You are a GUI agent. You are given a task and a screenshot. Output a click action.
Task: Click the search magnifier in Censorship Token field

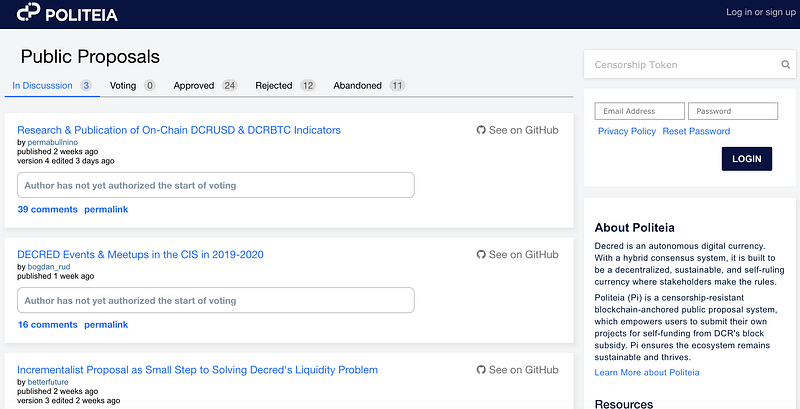(786, 65)
